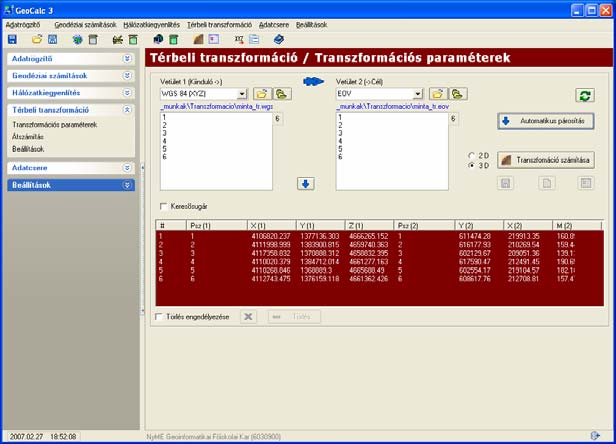Click the XYZ data exchange toolbar icon
616x444 pixels.
239,39
